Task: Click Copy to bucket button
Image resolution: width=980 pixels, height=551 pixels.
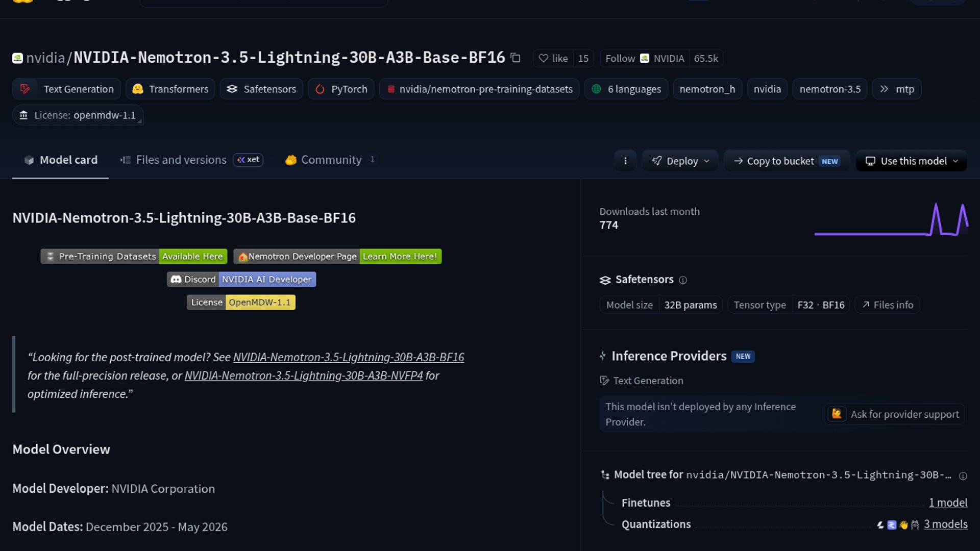Action: point(787,161)
